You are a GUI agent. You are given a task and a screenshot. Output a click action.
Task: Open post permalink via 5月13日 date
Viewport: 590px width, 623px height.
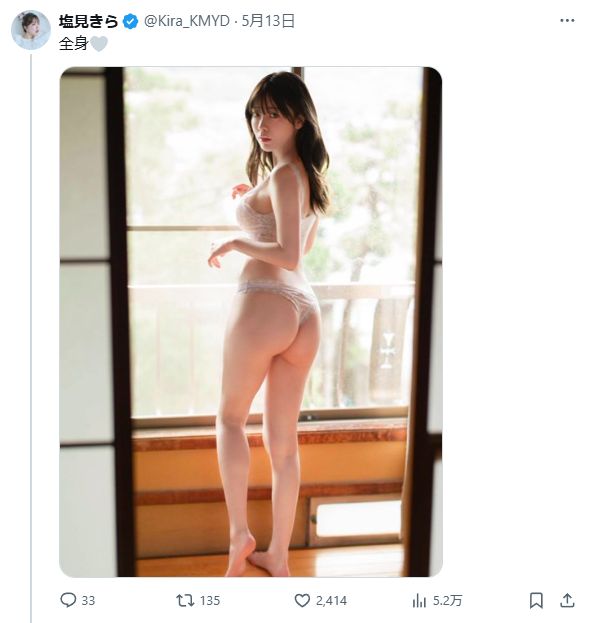[x=268, y=21]
